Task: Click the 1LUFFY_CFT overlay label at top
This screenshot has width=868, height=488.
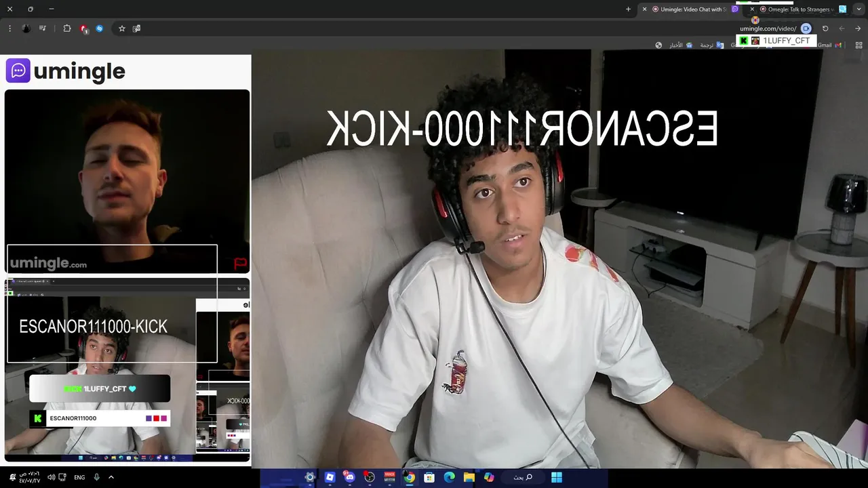Action: coord(776,41)
